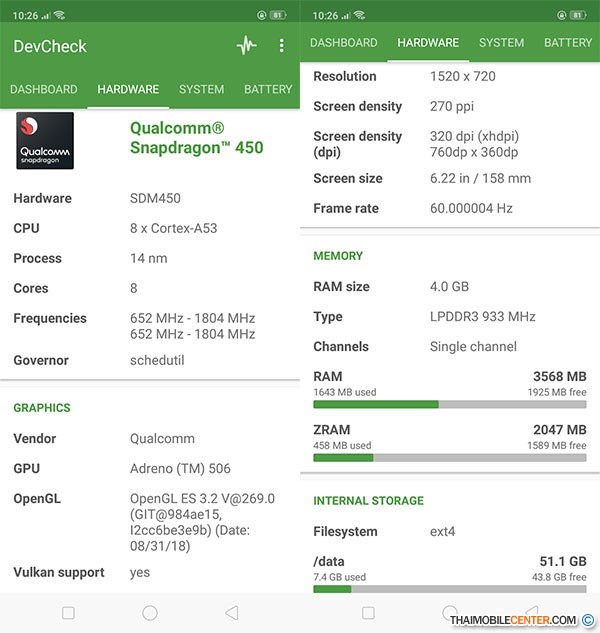Tap the battery indicator in right status bar
The image size is (600, 633).
pos(578,15)
